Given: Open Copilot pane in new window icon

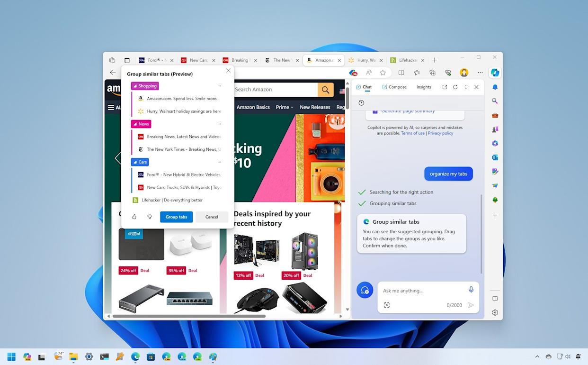Looking at the screenshot, I should pos(445,87).
